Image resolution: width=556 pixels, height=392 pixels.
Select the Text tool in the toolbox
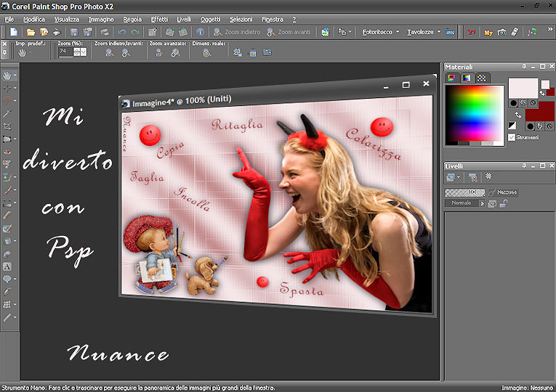tap(8, 266)
